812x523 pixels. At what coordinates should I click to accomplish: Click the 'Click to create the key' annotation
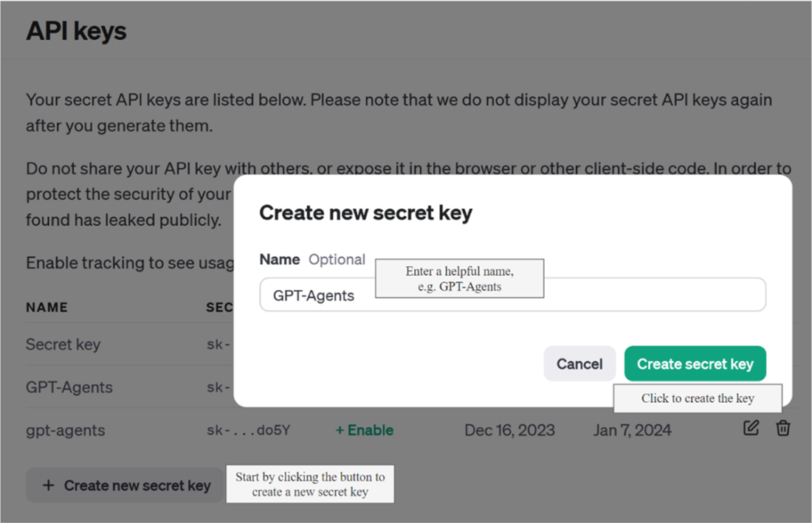click(x=698, y=398)
